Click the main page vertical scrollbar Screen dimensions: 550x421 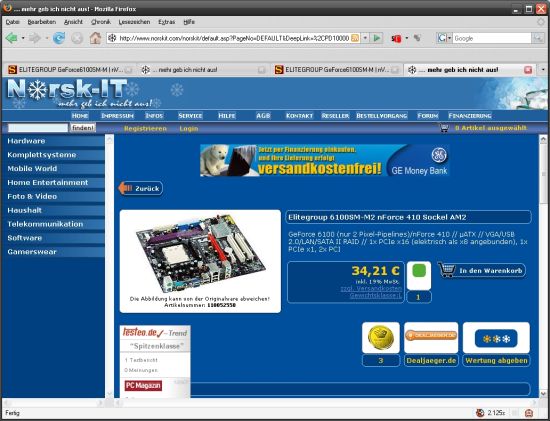pyautogui.click(x=543, y=266)
